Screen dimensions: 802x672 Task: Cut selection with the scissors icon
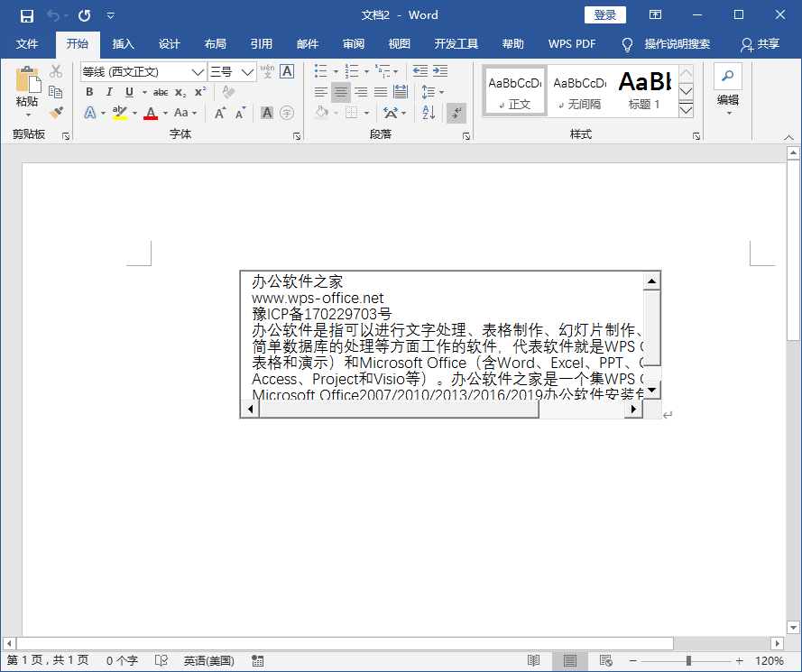(56, 71)
